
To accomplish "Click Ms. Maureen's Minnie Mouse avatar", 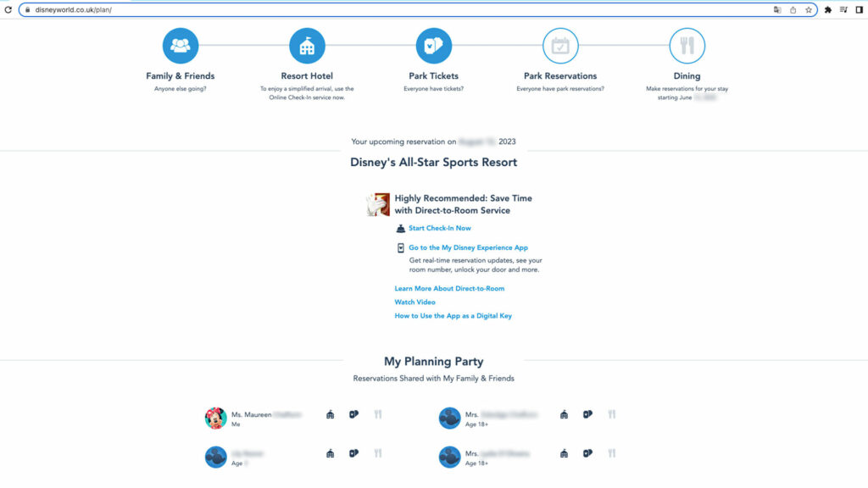I will tap(216, 419).
